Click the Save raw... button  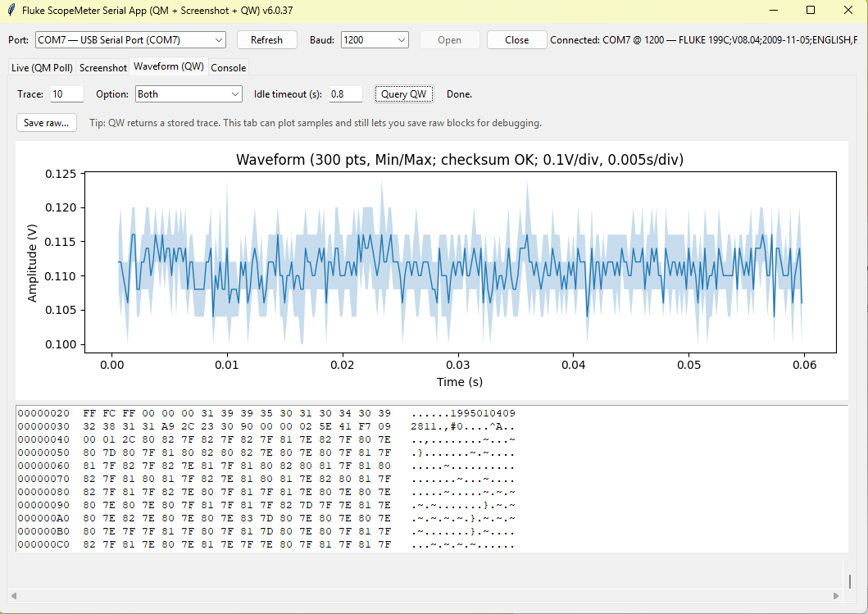pyautogui.click(x=46, y=123)
